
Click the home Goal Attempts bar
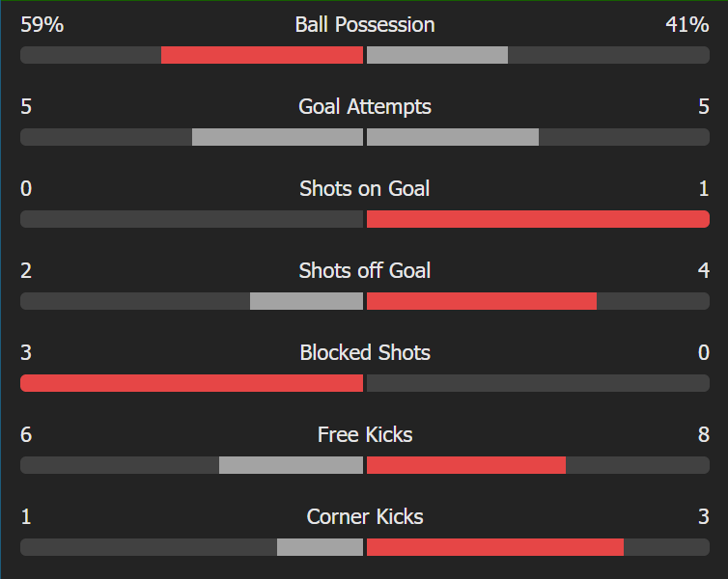point(277,137)
